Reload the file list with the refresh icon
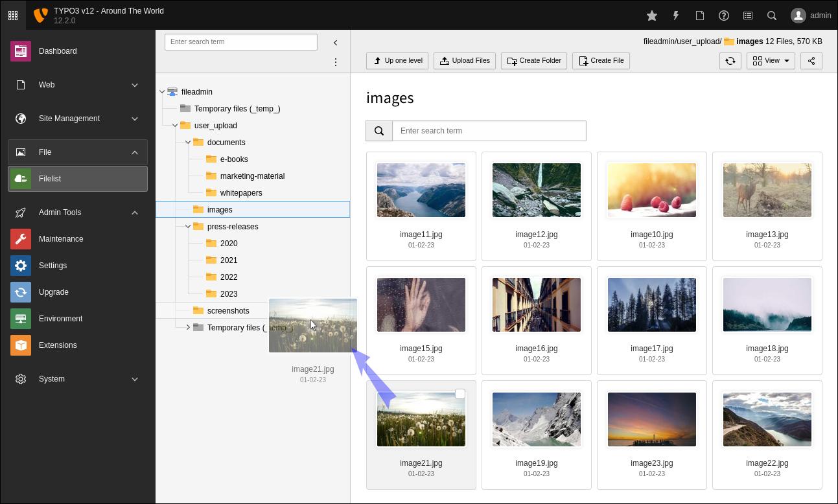This screenshot has width=838, height=504. pos(730,60)
